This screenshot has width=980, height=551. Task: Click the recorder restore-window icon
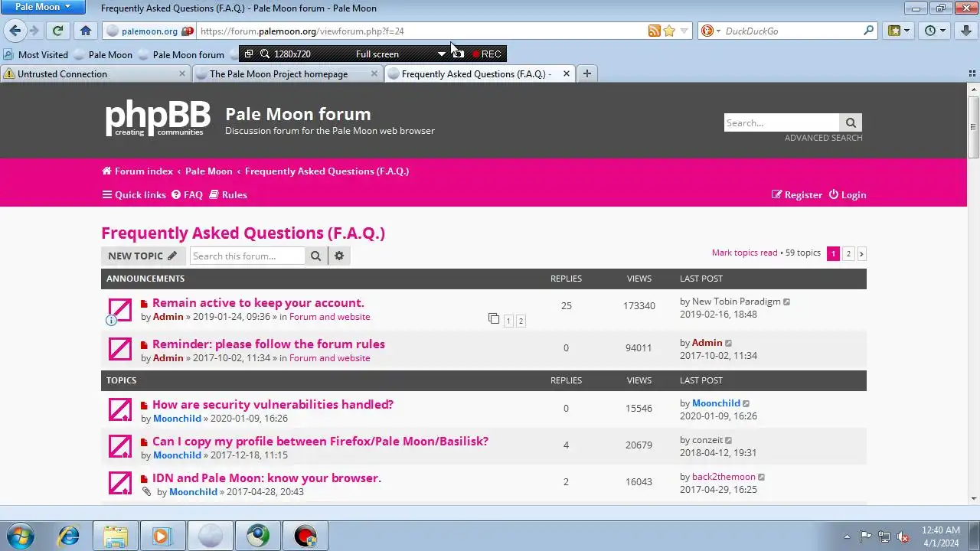(249, 54)
